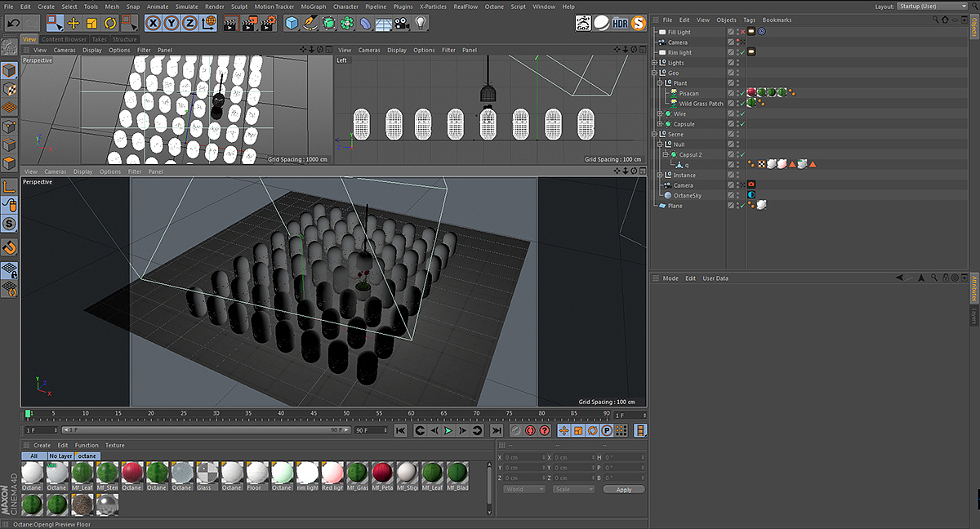Click the Render to Picture Viewer icon
The image size is (980, 529).
click(248, 23)
